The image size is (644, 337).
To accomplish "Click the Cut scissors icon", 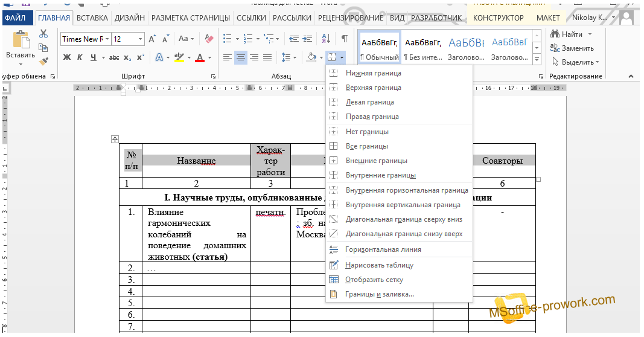I will click(x=43, y=34).
